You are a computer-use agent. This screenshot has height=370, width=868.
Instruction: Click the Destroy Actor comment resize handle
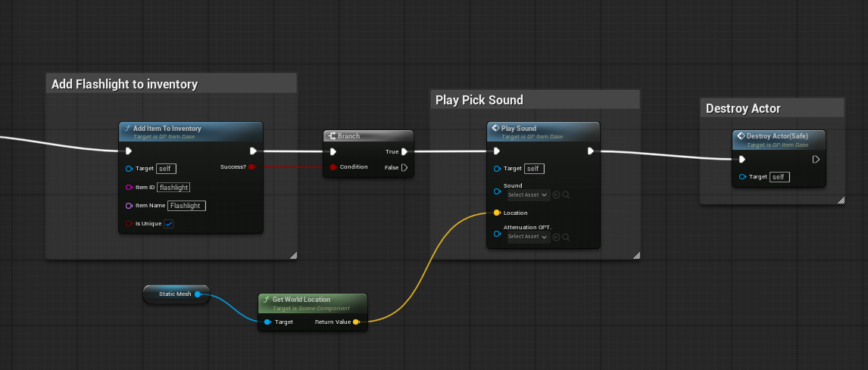841,201
